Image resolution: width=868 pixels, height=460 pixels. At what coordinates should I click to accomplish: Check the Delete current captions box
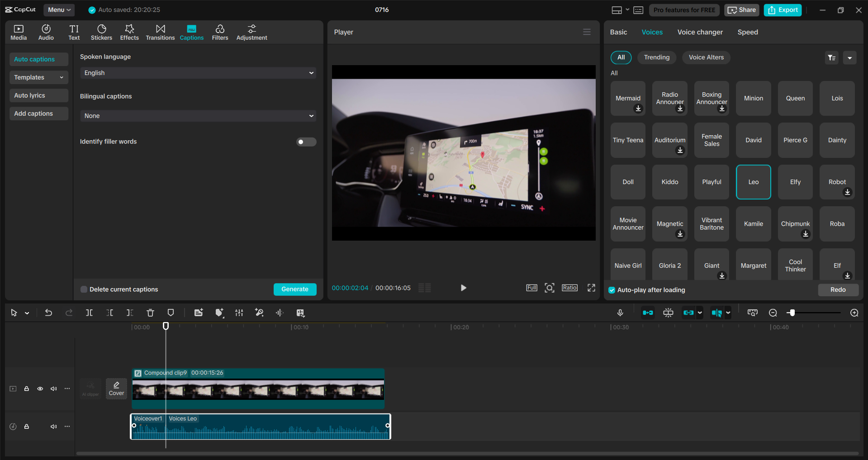[84, 289]
